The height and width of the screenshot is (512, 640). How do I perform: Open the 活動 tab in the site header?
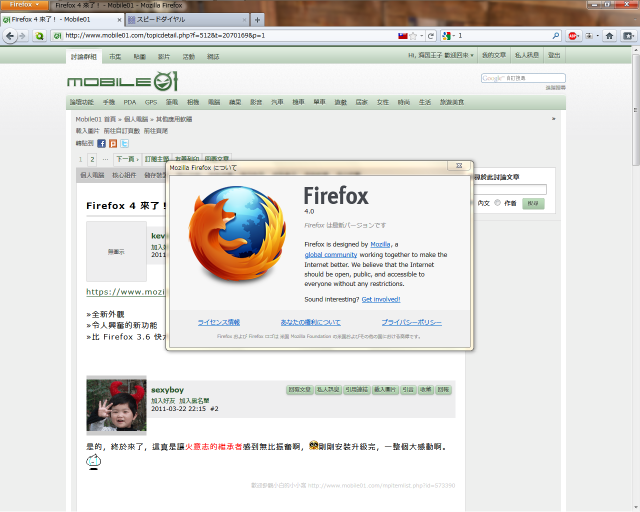tap(189, 57)
